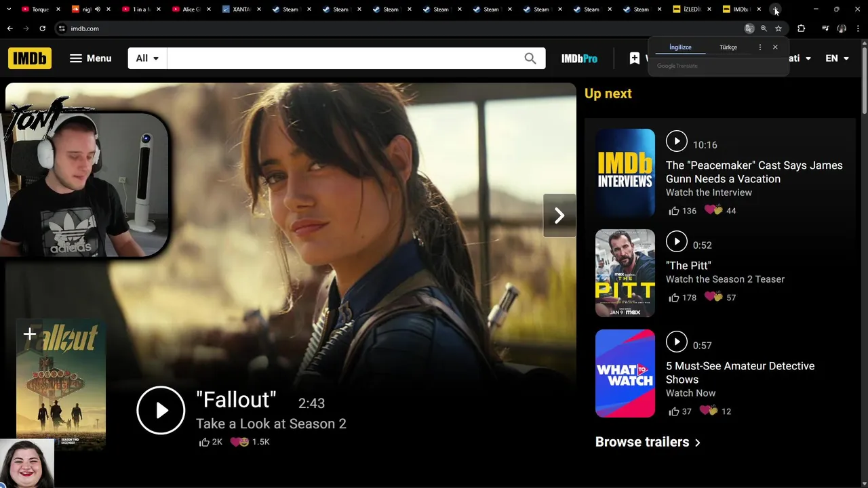868x488 pixels.
Task: Go back with browser back arrow
Action: (x=10, y=28)
